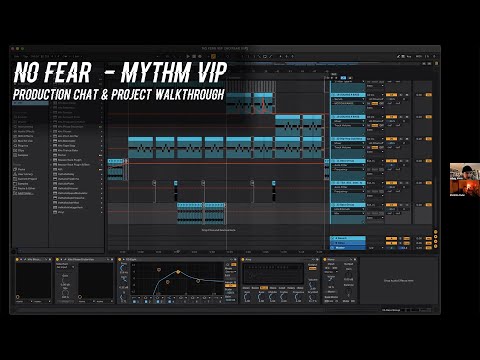Click the Amp Middle knob

click(x=273, y=297)
